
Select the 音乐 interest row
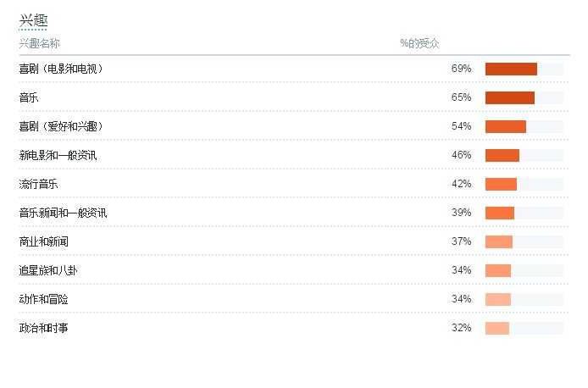[x=29, y=97]
